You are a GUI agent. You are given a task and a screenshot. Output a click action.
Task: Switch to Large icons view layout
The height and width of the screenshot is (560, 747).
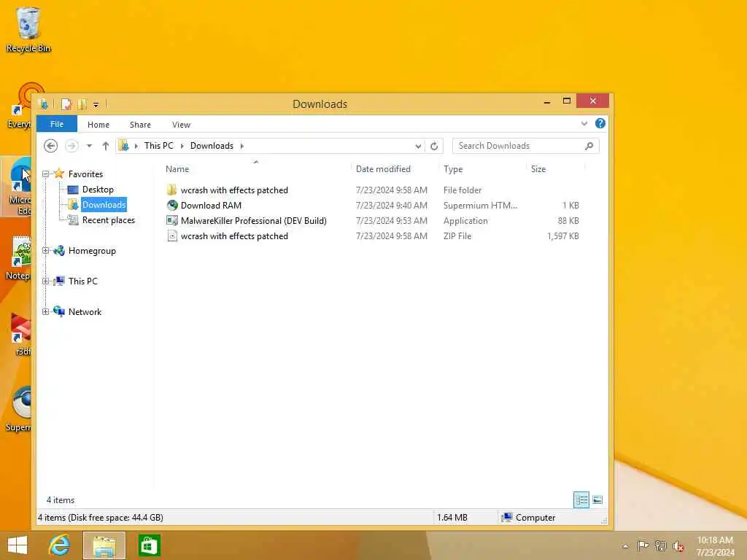point(597,500)
